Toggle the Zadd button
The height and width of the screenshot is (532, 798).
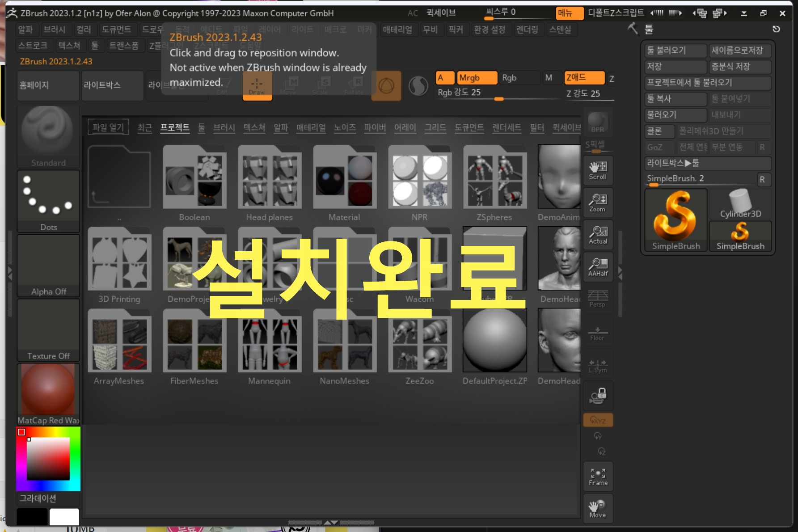[x=584, y=78]
